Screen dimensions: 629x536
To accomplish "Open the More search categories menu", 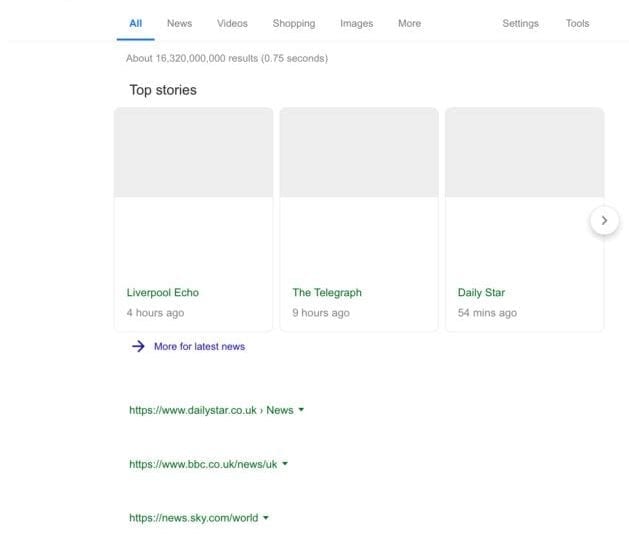I will coord(409,23).
